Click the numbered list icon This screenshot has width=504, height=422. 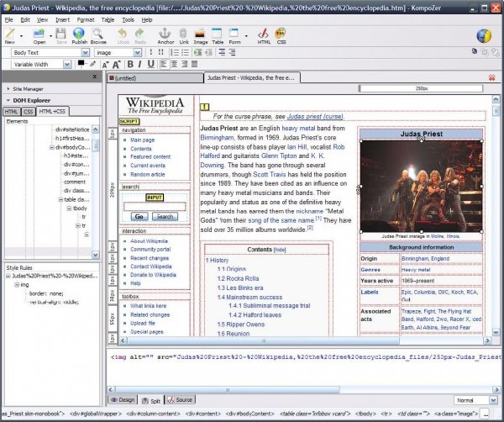(174, 52)
